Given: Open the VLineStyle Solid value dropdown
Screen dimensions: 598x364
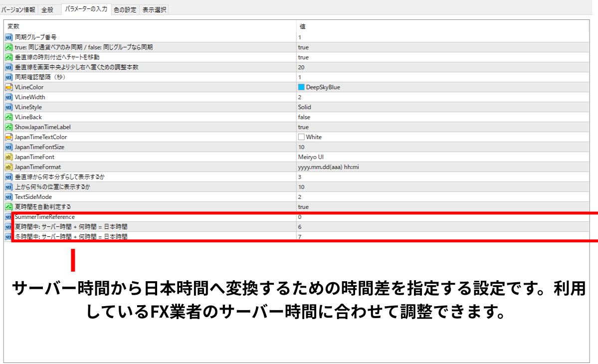Looking at the screenshot, I should point(304,107).
